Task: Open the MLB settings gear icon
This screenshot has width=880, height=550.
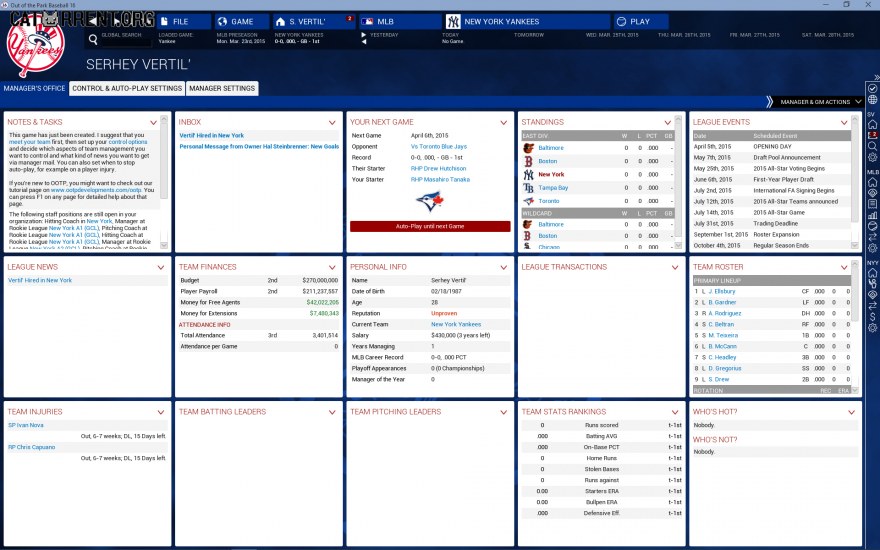Action: tap(872, 248)
